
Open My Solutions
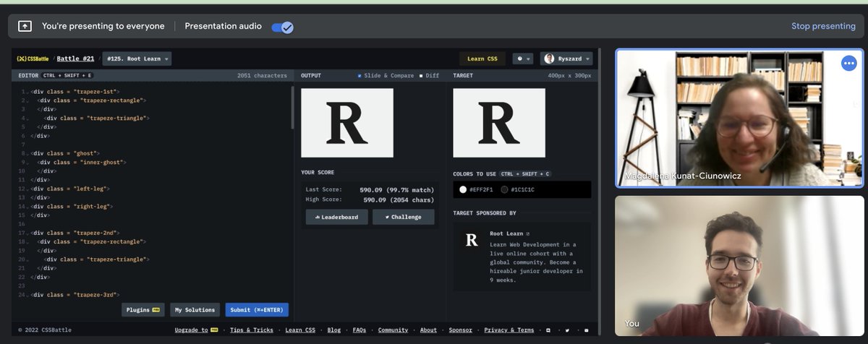point(195,309)
